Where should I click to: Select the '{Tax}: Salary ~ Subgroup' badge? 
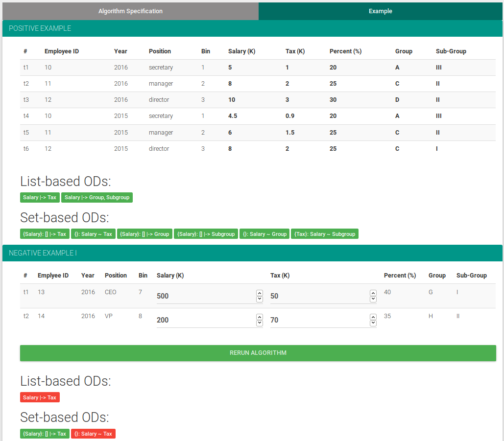[324, 234]
